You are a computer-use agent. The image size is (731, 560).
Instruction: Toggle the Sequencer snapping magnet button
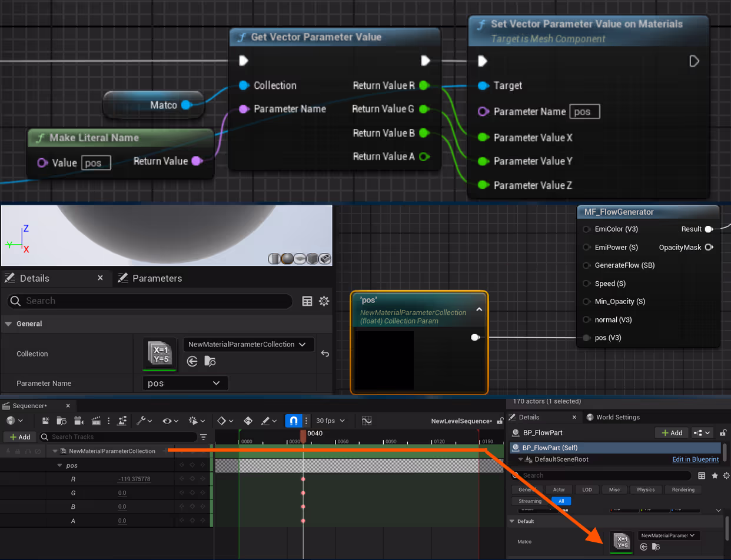click(x=294, y=421)
